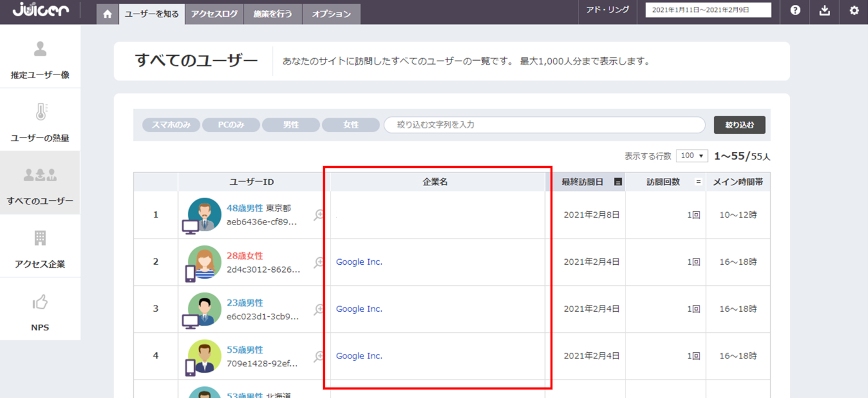868x398 pixels.
Task: Open 28歳女性 user link
Action: [x=245, y=255]
